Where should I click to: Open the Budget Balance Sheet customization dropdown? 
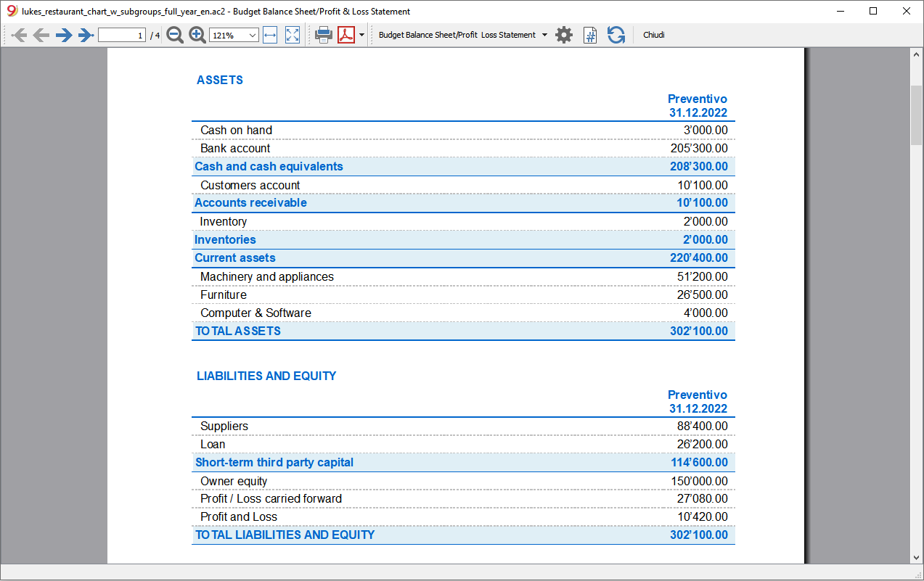click(x=463, y=35)
